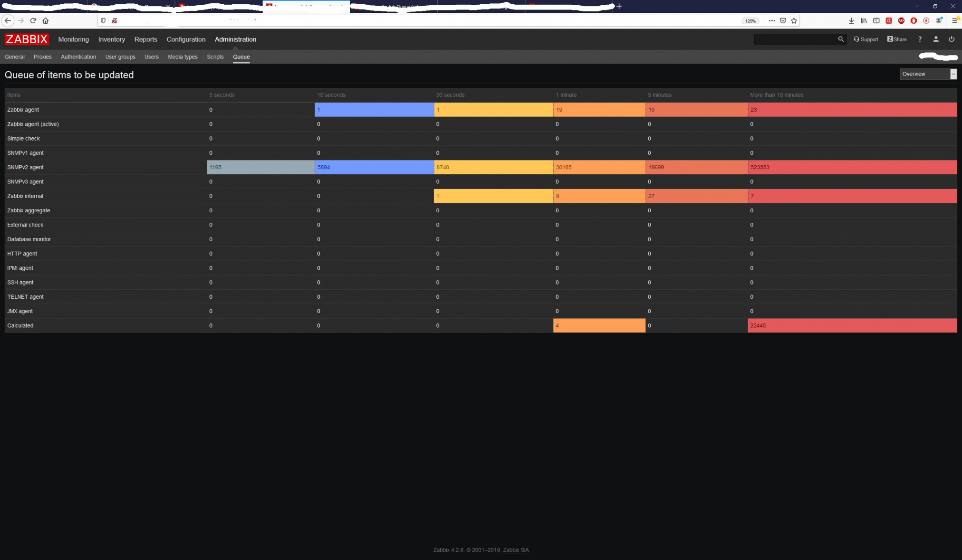Viewport: 962px width, 560px height.
Task: Click the Zabbix logo
Action: 27,39
